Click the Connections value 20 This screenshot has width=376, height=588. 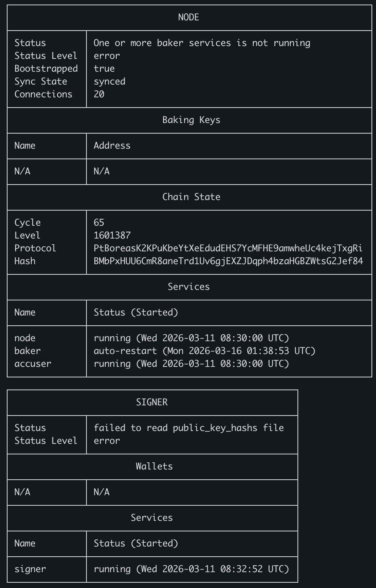coord(99,94)
